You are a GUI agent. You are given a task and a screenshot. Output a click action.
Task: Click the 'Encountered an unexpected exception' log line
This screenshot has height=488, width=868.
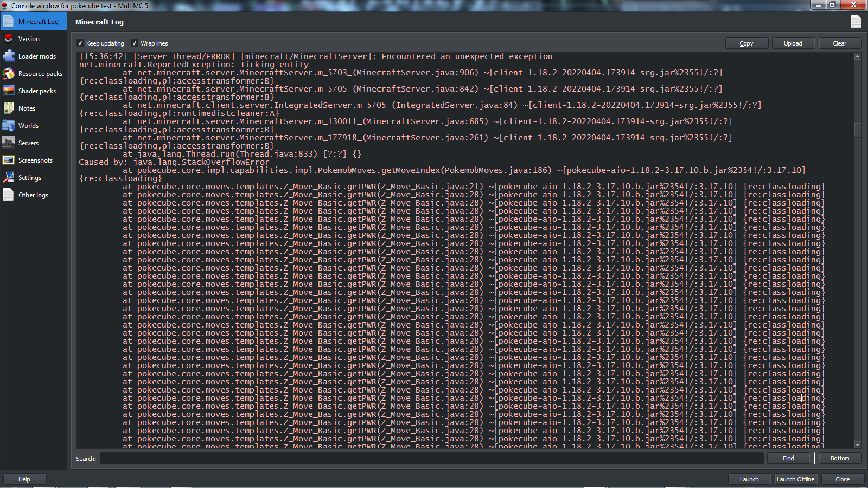click(x=316, y=56)
